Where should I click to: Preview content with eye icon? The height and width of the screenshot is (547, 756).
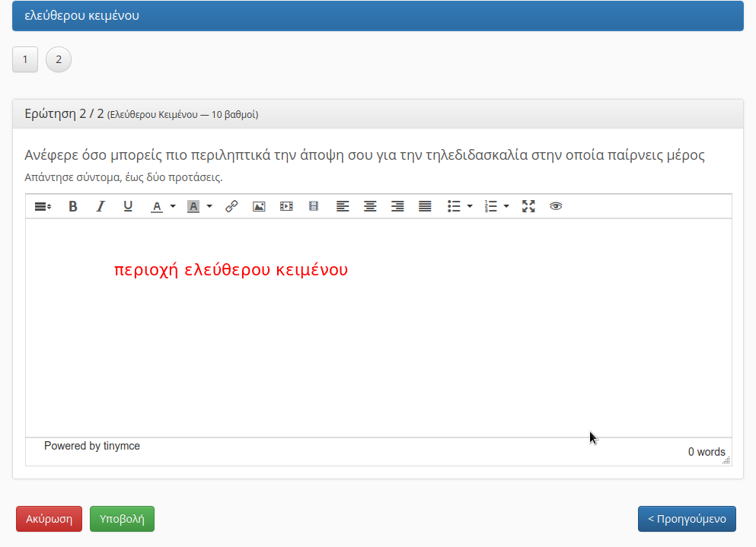pos(556,206)
